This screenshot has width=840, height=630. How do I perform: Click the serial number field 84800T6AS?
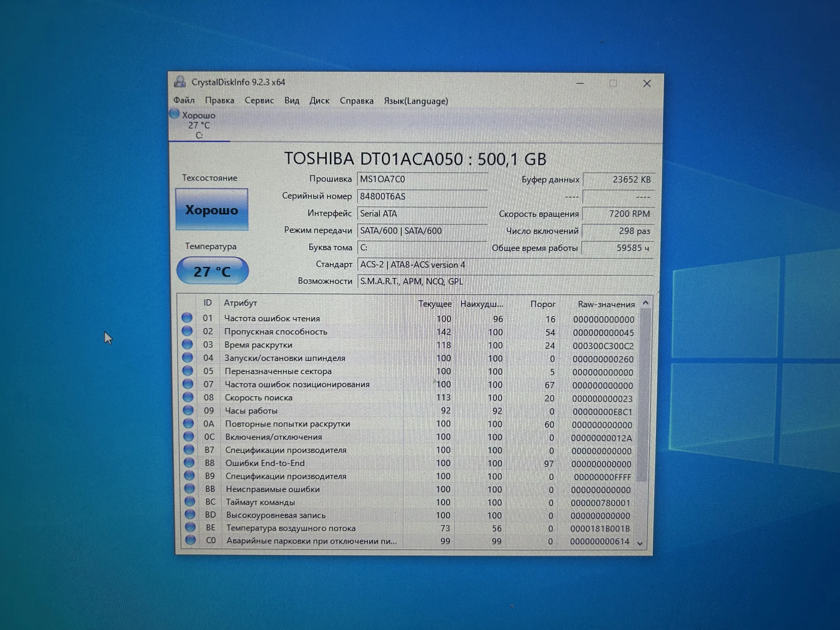pyautogui.click(x=423, y=196)
